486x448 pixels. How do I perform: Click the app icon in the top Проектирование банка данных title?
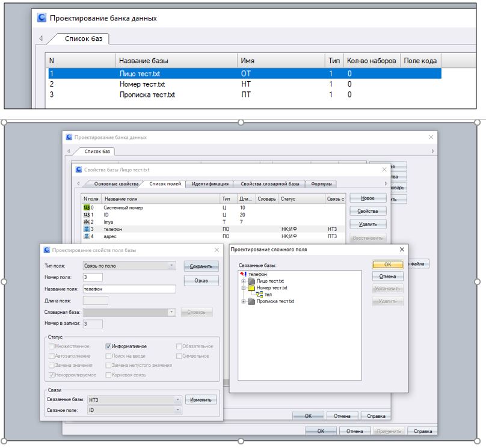tap(42, 17)
